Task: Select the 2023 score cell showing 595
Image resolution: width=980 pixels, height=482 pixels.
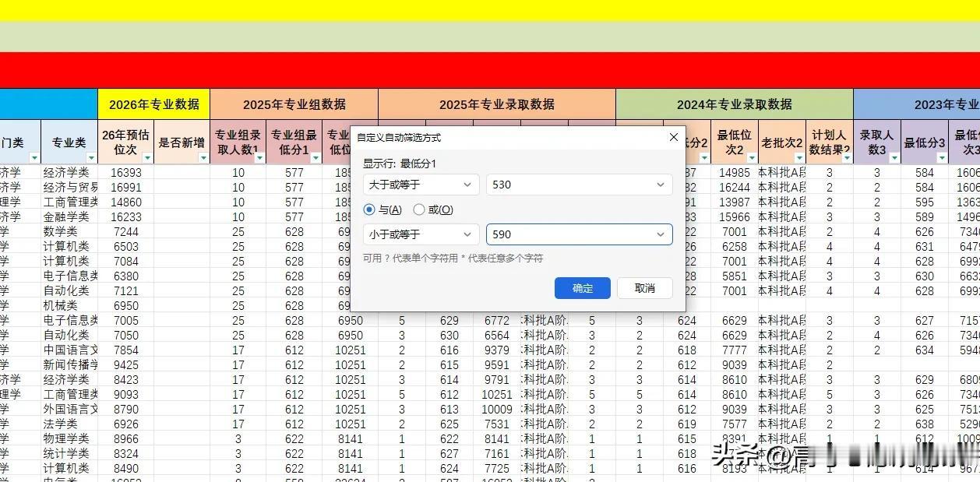Action: [x=925, y=202]
